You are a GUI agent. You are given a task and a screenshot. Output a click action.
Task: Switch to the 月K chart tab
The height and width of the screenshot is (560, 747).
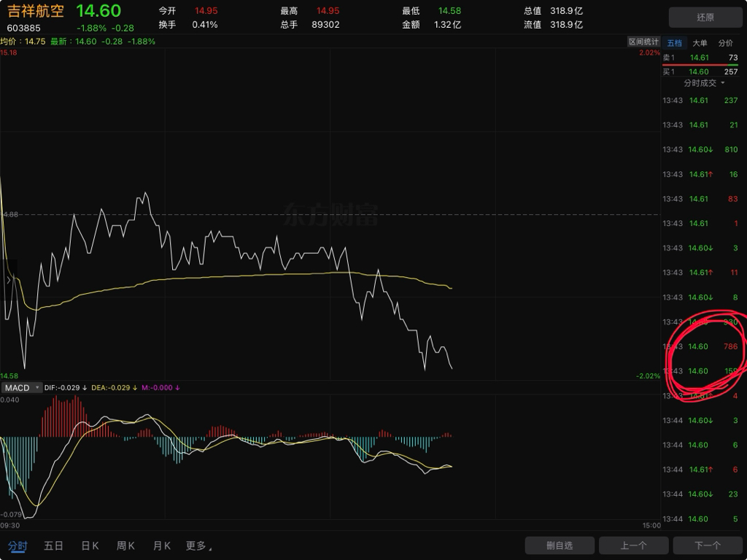(162, 545)
